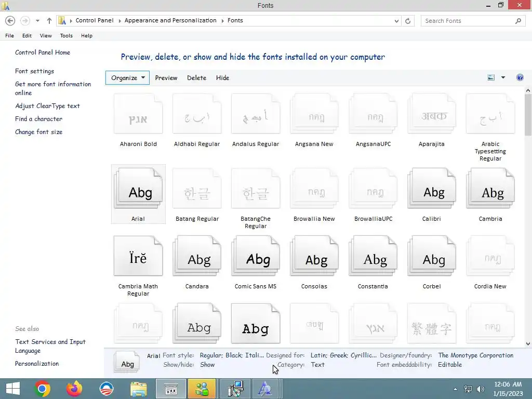The width and height of the screenshot is (532, 399).
Task: Select the Cambria Math Regular font icon
Action: (138, 256)
